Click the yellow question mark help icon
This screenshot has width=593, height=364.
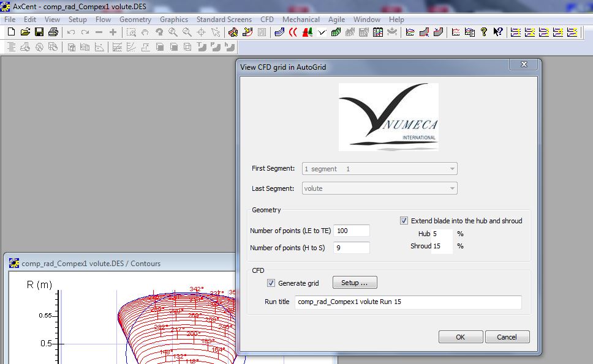point(484,32)
